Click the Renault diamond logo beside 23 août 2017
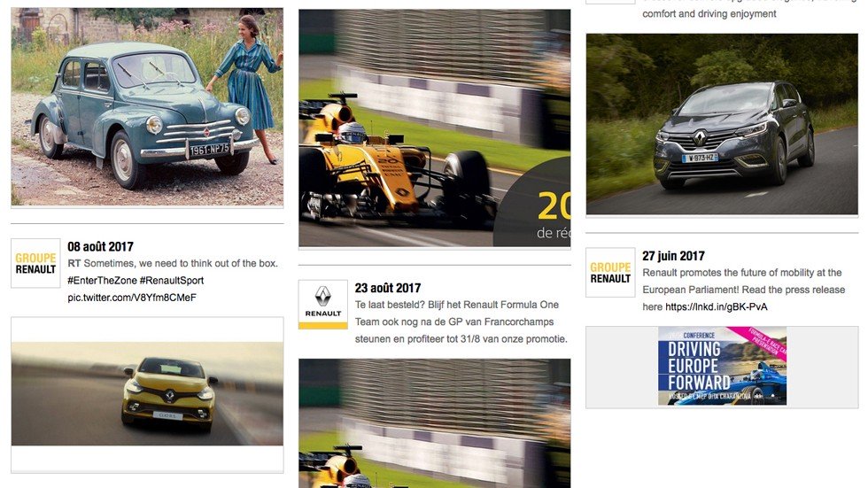 [x=323, y=305]
